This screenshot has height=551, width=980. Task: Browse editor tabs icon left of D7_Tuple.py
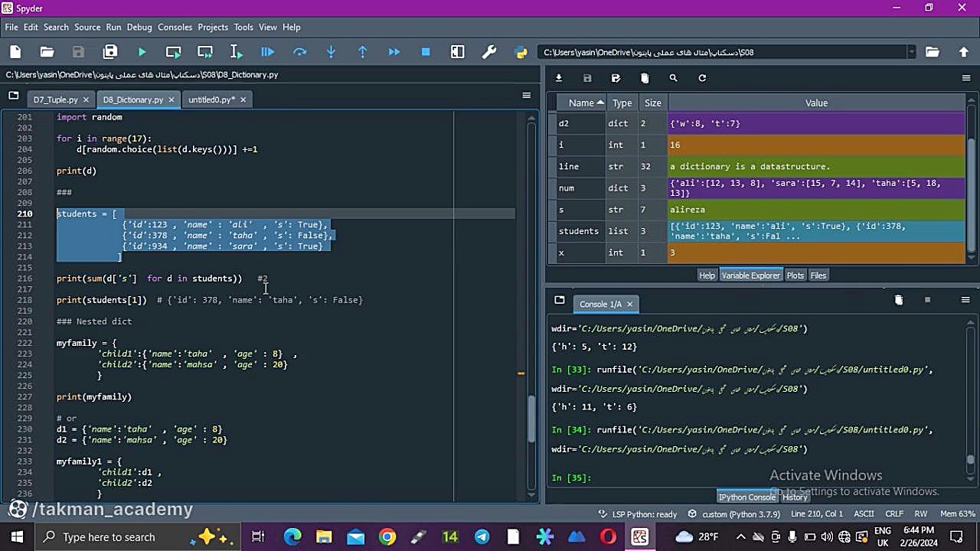[13, 96]
